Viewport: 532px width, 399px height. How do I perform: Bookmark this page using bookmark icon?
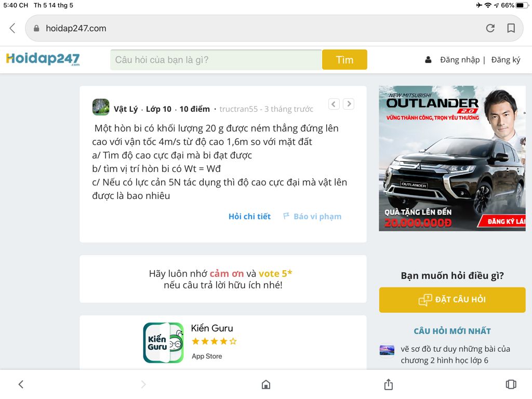tap(511, 28)
